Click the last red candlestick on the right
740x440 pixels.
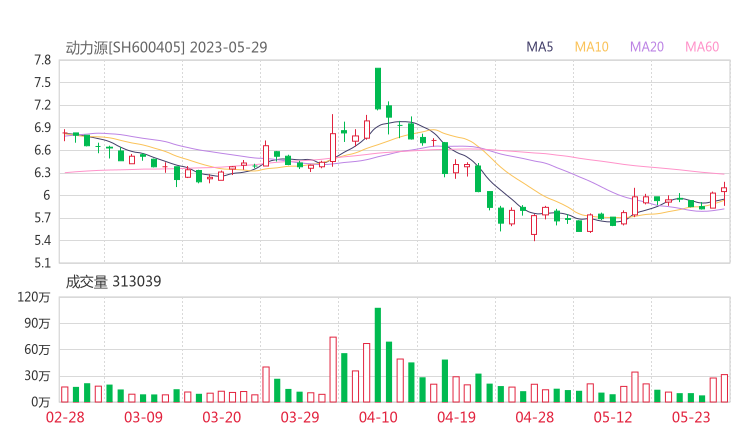coord(724,188)
